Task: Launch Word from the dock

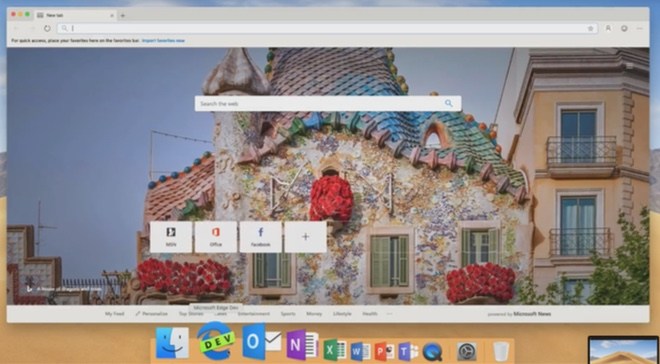Action: coord(361,351)
